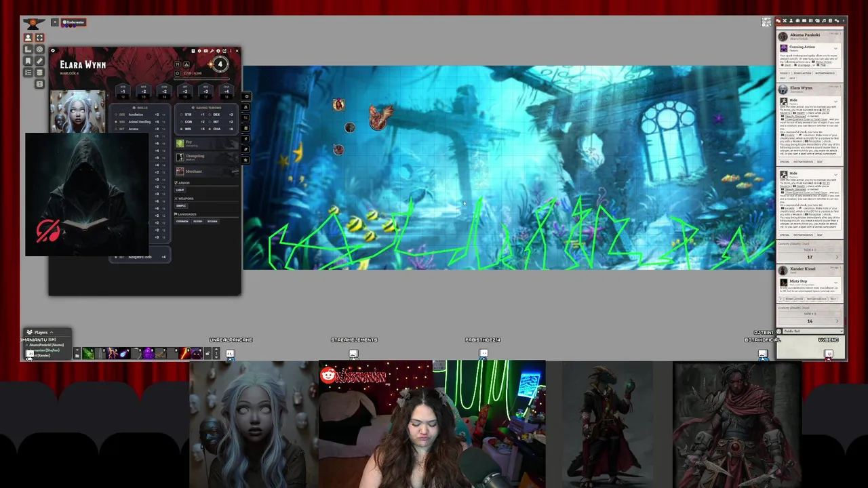This screenshot has height=488, width=868.
Task: Toggle Arcana skill proficiency circle
Action: click(116, 129)
